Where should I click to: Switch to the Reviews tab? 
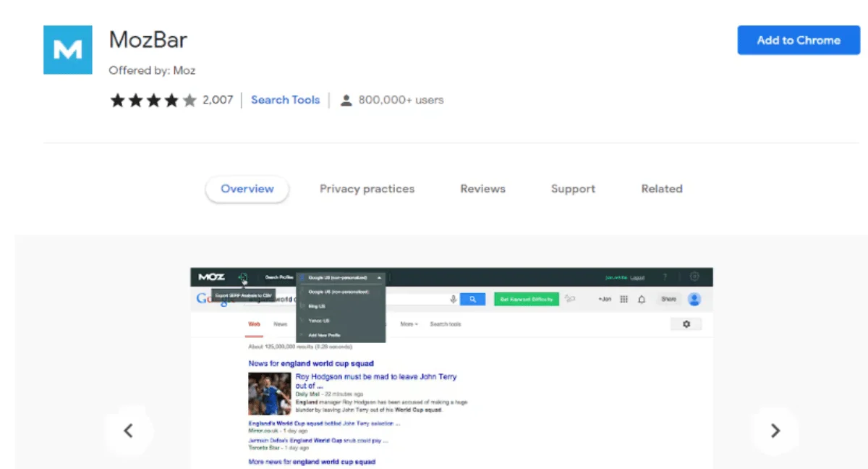(482, 188)
